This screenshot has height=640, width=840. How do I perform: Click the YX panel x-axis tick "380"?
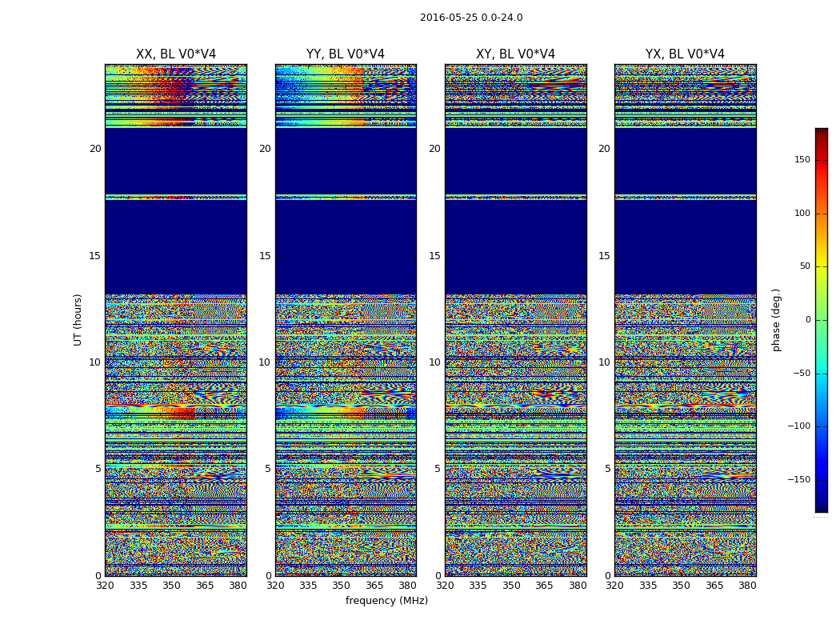[747, 586]
